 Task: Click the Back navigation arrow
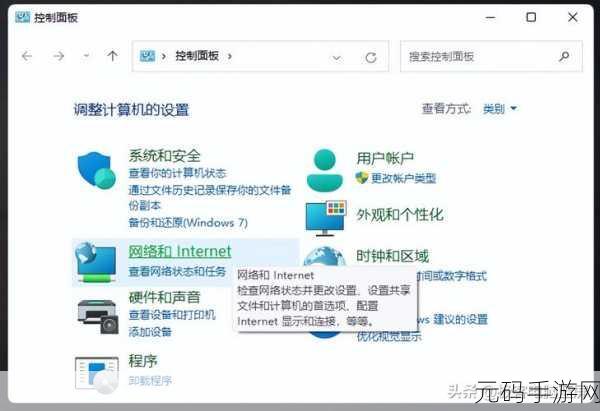tap(27, 57)
